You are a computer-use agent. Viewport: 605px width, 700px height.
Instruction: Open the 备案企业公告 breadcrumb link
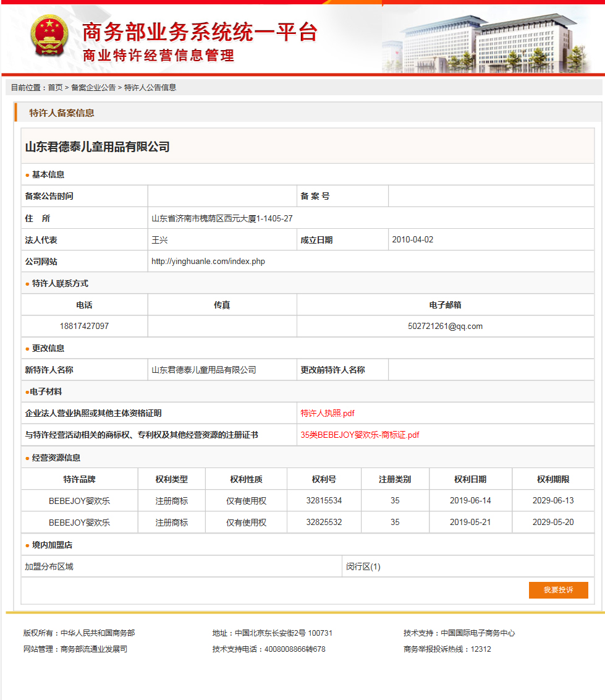(93, 88)
